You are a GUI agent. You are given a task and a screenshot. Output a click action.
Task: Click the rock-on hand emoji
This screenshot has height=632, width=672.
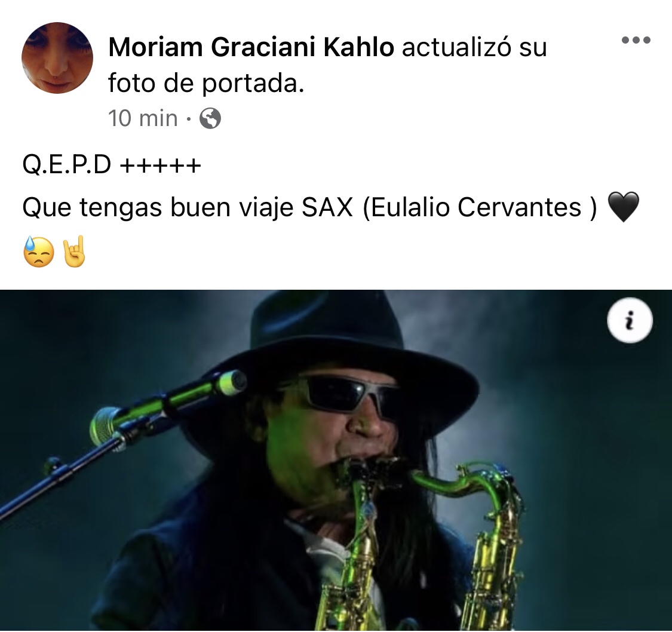[74, 252]
